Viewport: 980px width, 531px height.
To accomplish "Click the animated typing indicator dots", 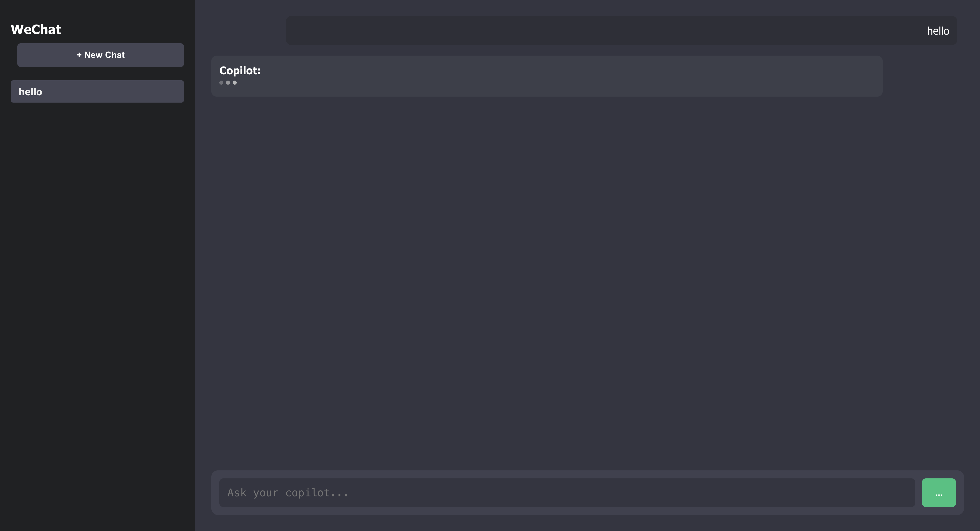I will tap(228, 83).
